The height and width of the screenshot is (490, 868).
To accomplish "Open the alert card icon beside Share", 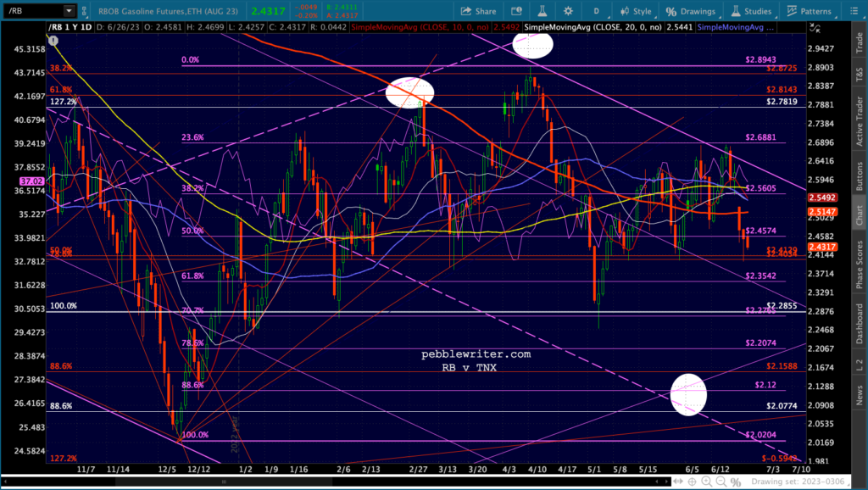I will [516, 11].
